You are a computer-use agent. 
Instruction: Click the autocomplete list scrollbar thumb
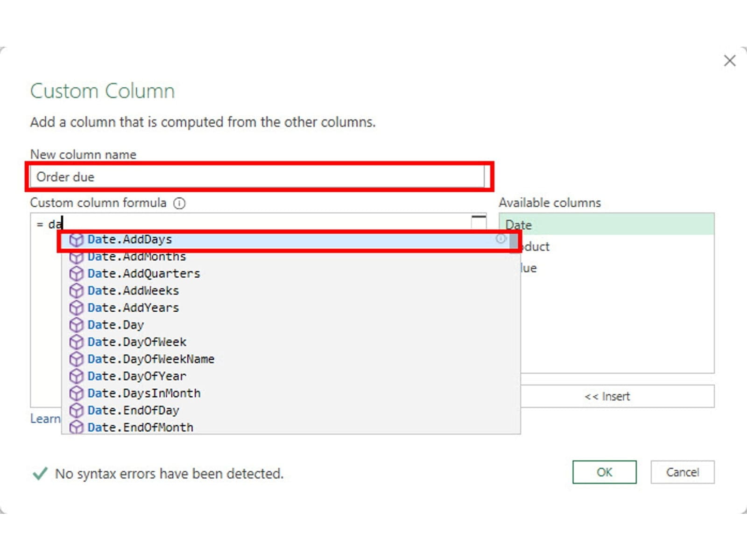pyautogui.click(x=514, y=242)
